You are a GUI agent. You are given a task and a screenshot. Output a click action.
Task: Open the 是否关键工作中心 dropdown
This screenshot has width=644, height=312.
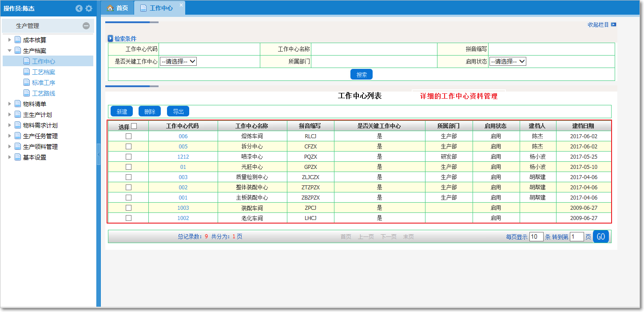pos(178,62)
